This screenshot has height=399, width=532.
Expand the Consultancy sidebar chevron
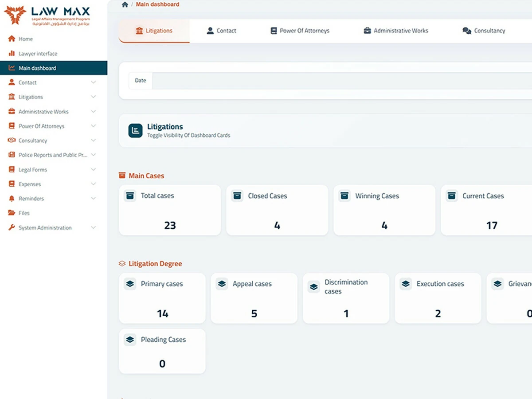[x=93, y=140]
